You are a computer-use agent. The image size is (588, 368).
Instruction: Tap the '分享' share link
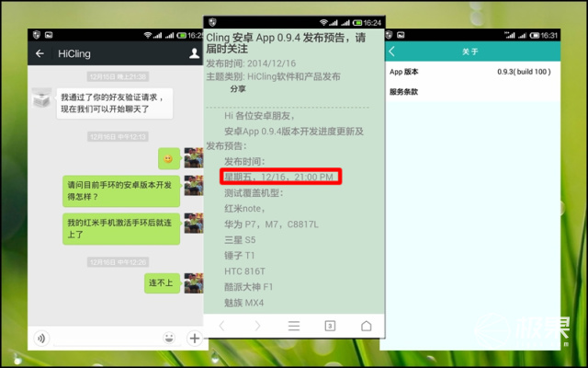point(238,89)
